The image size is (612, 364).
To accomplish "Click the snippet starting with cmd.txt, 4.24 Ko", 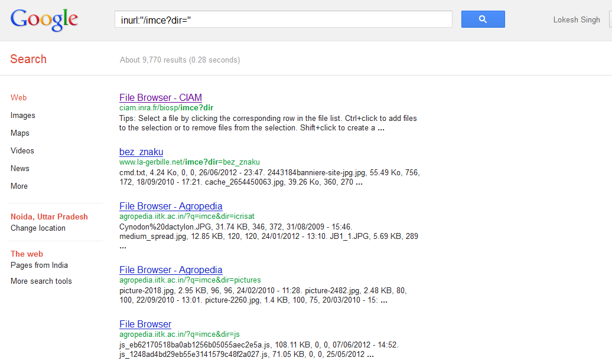I will (269, 178).
